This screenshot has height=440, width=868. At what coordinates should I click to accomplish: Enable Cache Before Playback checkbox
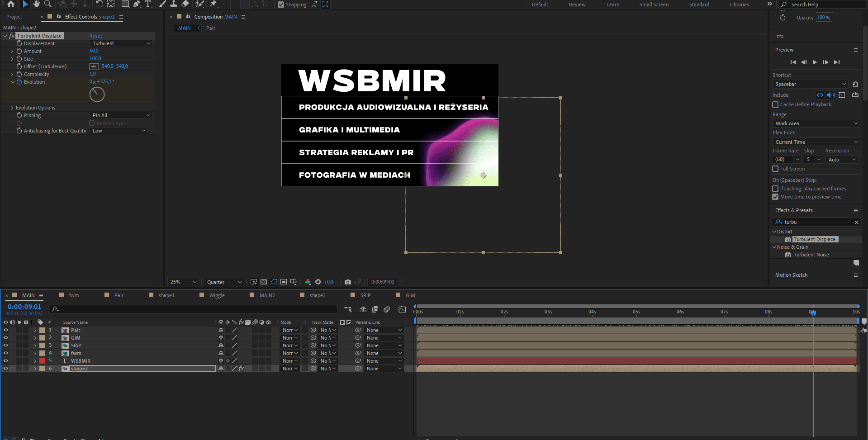click(x=775, y=104)
